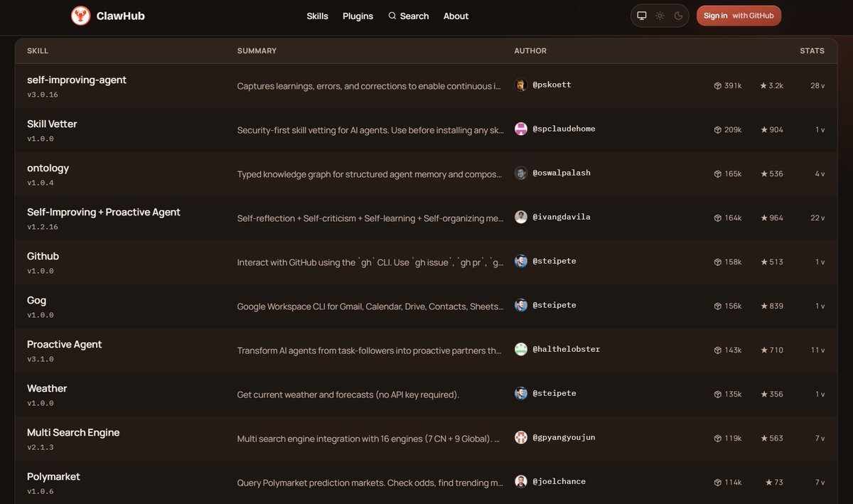Click @halthelobster's avatar icon

(521, 349)
